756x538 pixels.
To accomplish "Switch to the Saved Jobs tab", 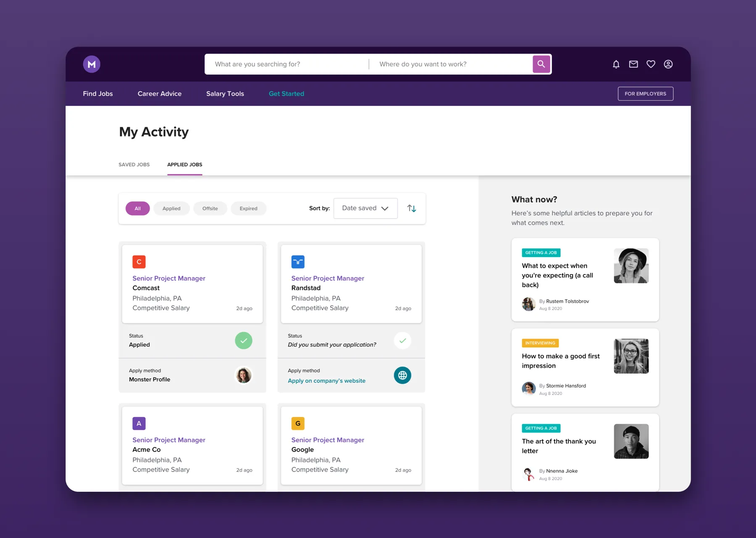I will pyautogui.click(x=134, y=165).
